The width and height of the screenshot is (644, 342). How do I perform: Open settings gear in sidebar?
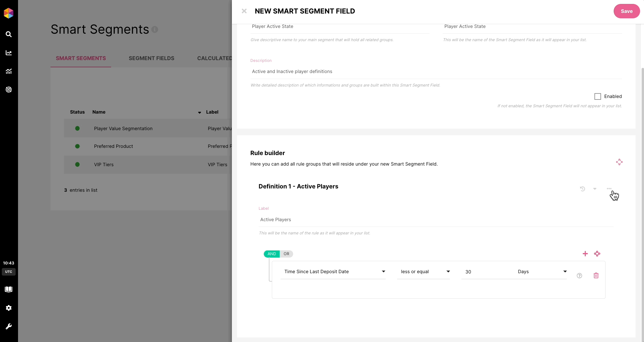9,308
